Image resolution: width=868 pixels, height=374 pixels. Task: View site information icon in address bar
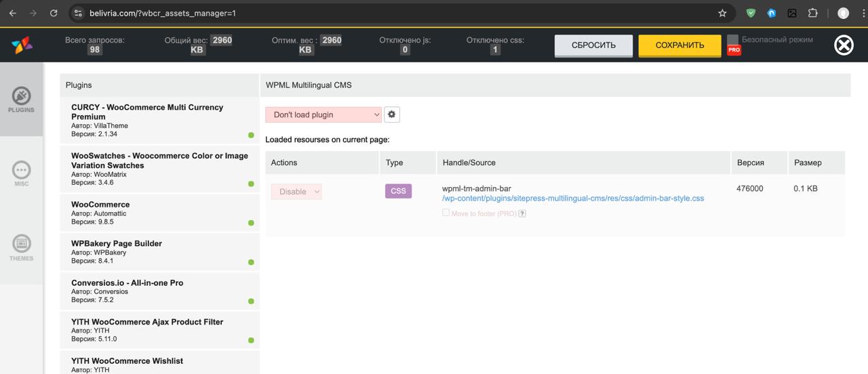coord(78,13)
